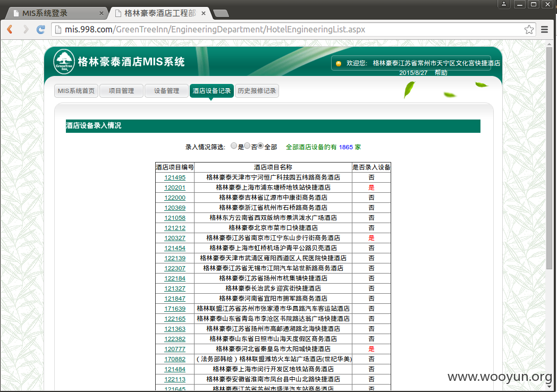
Task: Open hotel project link 121484
Action: 175,369
